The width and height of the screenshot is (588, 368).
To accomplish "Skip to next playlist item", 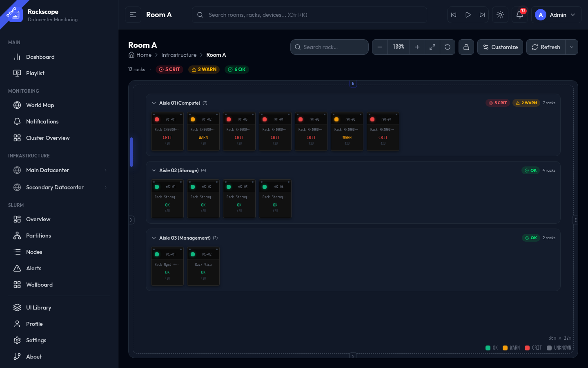I will point(482,15).
